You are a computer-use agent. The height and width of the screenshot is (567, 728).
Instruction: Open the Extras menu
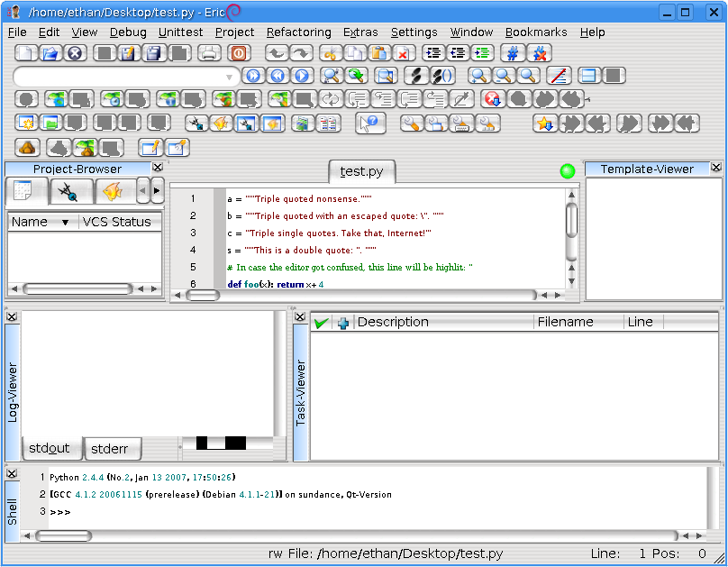click(360, 32)
